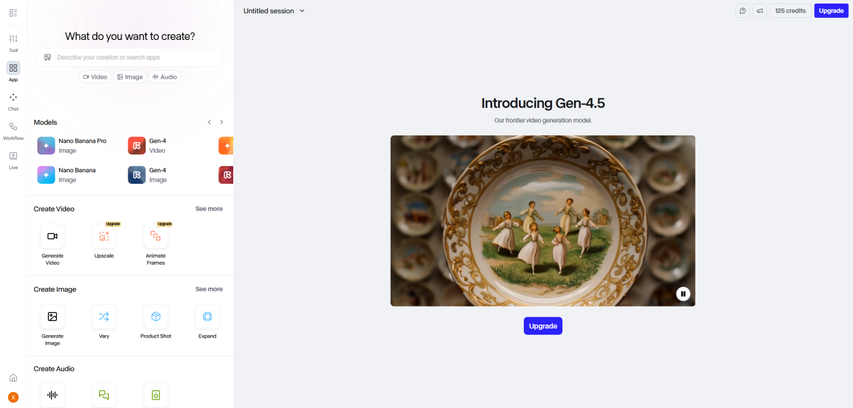The width and height of the screenshot is (853, 408).
Task: Show previous models with left chevron
Action: [x=209, y=122]
